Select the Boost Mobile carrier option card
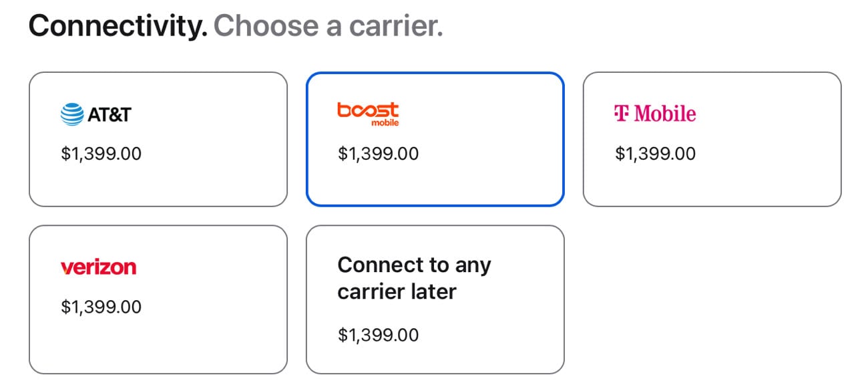This screenshot has width=868, height=391. tap(435, 139)
